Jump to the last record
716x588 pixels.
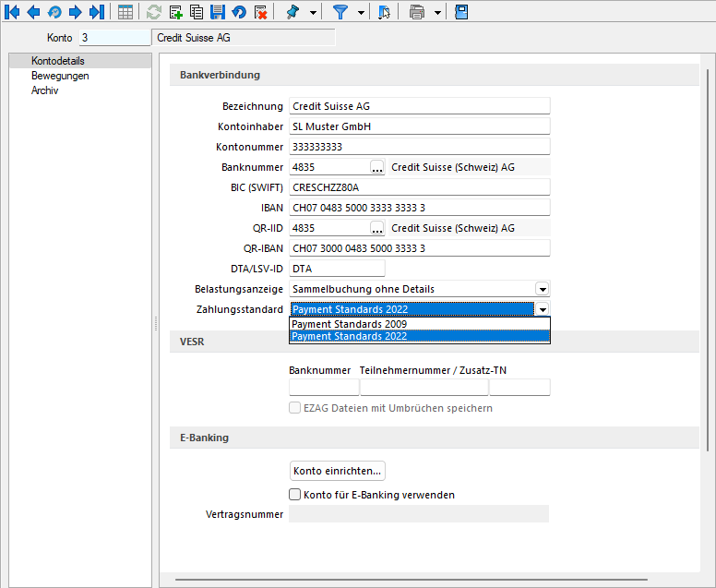pos(96,12)
